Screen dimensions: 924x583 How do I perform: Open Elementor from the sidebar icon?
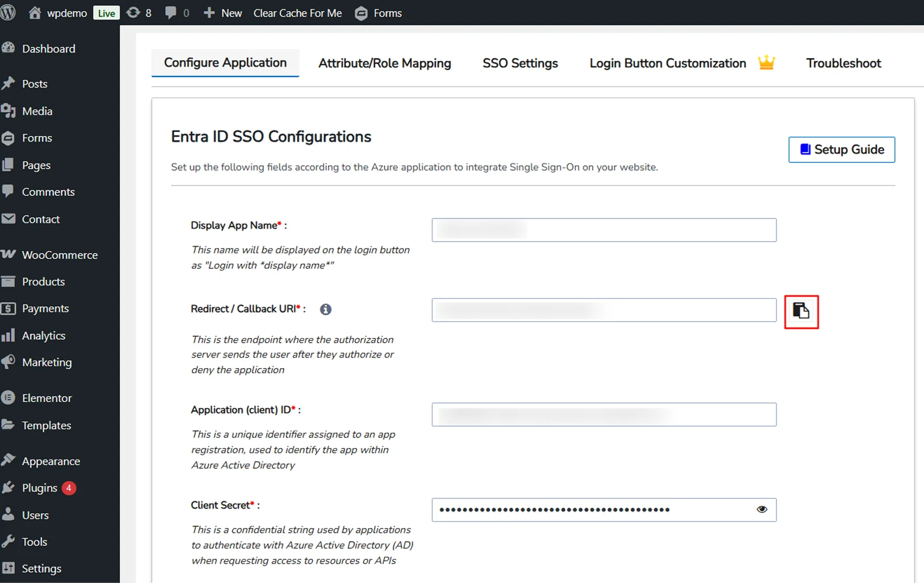point(9,398)
